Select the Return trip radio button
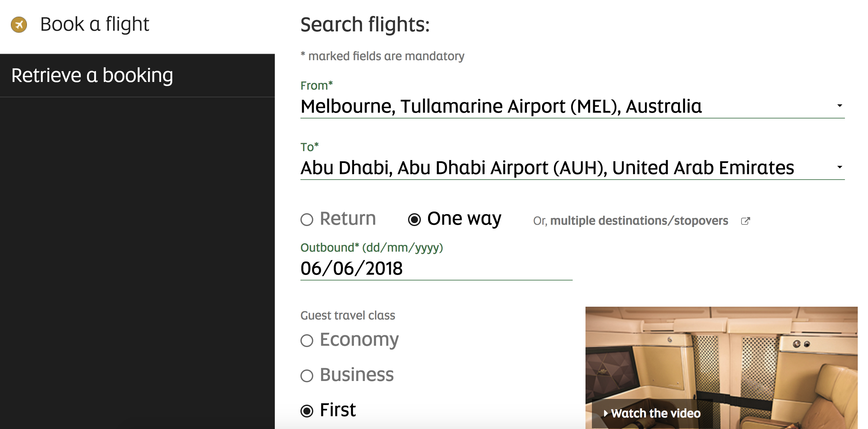Image resolution: width=868 pixels, height=429 pixels. tap(307, 220)
